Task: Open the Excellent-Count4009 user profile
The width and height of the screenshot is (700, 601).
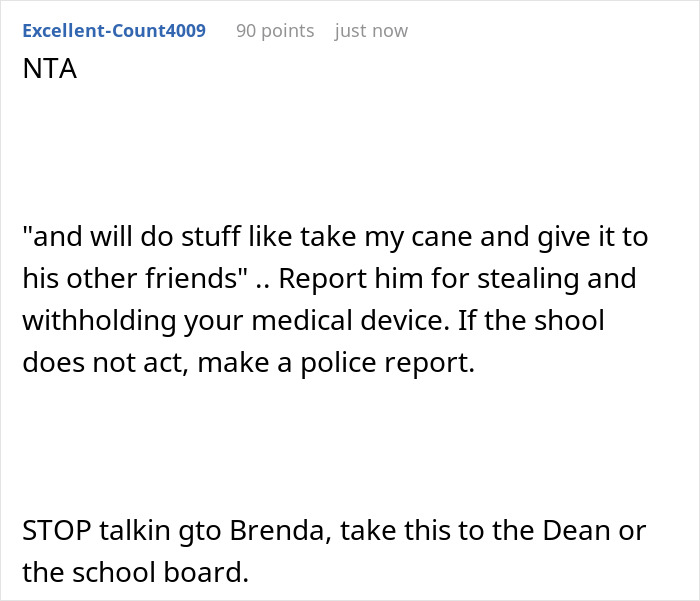Action: (114, 31)
